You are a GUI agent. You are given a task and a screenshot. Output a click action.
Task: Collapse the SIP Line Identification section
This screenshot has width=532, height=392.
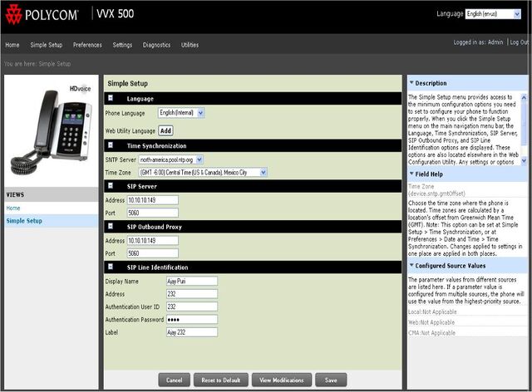[111, 267]
